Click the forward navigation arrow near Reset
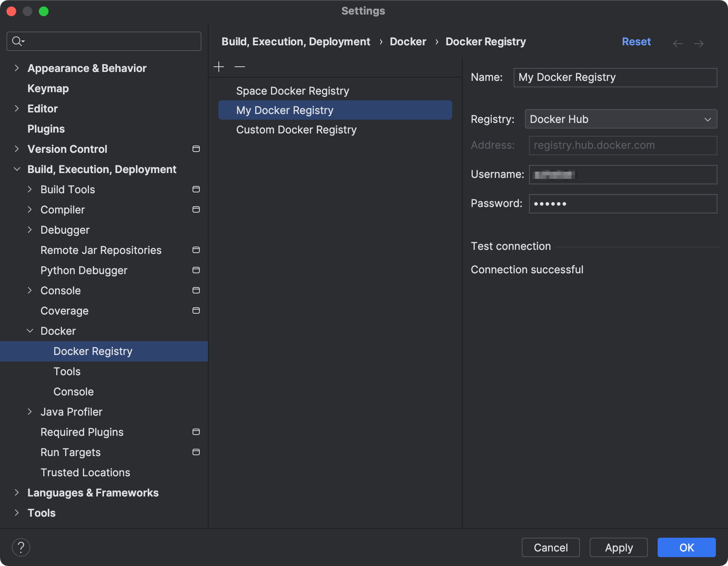 699,43
